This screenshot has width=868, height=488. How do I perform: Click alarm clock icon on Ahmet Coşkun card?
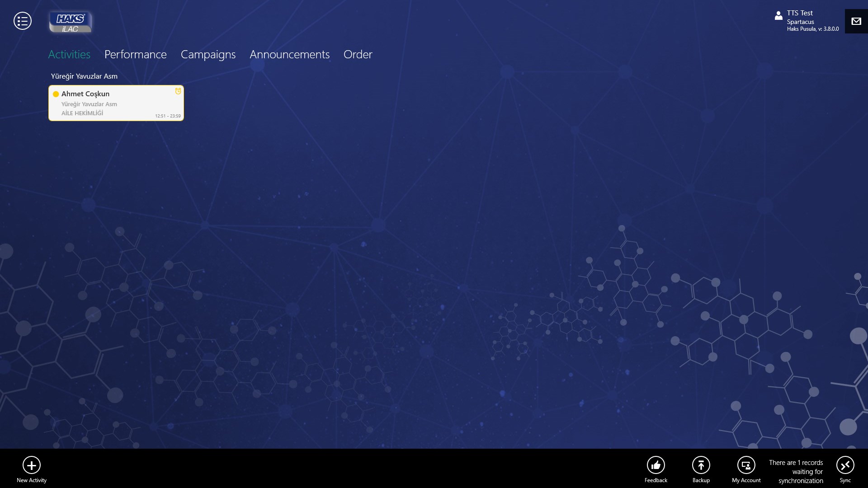tap(178, 91)
